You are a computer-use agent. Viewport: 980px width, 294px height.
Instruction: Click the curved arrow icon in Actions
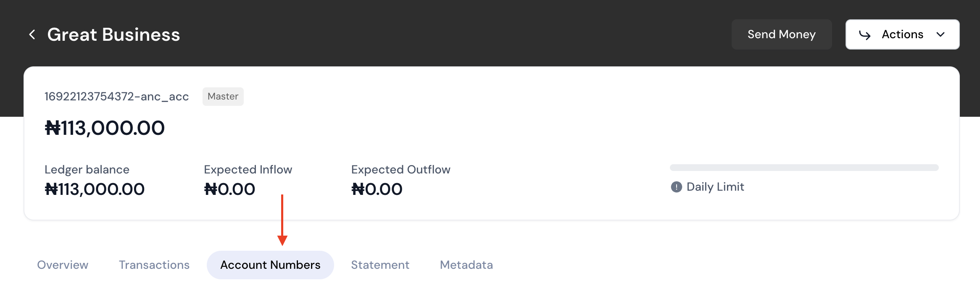click(864, 35)
